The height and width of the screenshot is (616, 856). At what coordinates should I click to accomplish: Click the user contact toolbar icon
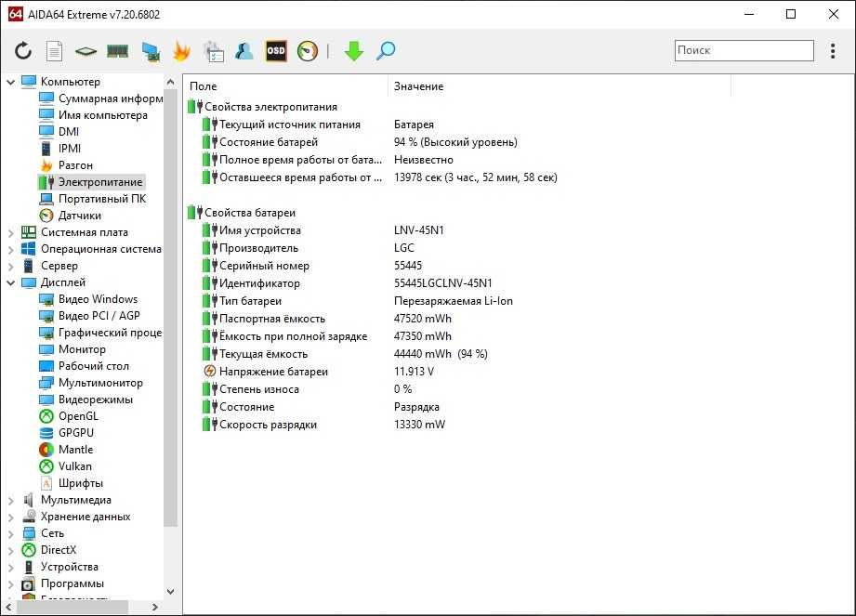tap(244, 51)
